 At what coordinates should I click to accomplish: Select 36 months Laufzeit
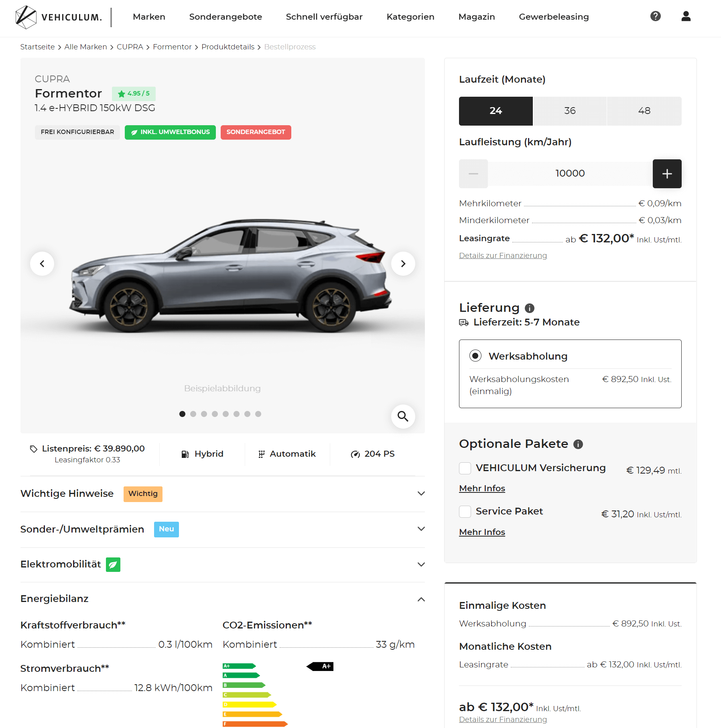click(x=570, y=111)
